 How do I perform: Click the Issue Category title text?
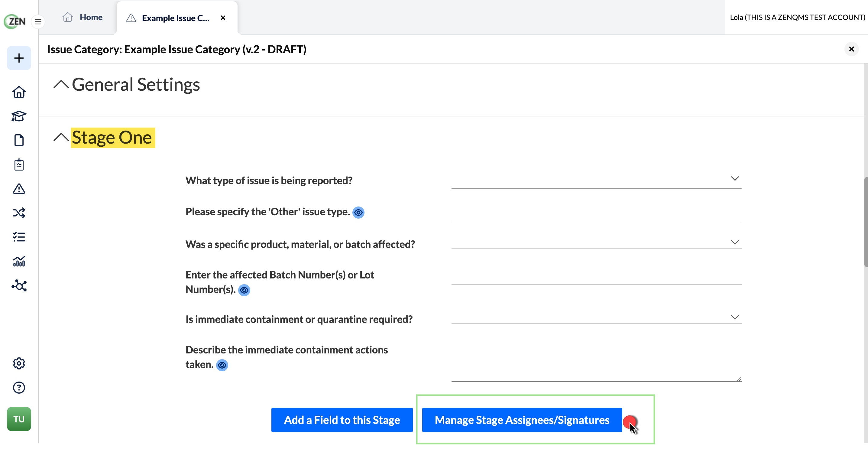pyautogui.click(x=177, y=49)
